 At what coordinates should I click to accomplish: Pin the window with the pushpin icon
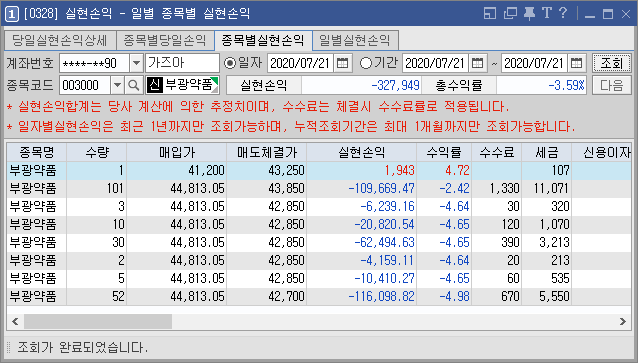pos(529,13)
